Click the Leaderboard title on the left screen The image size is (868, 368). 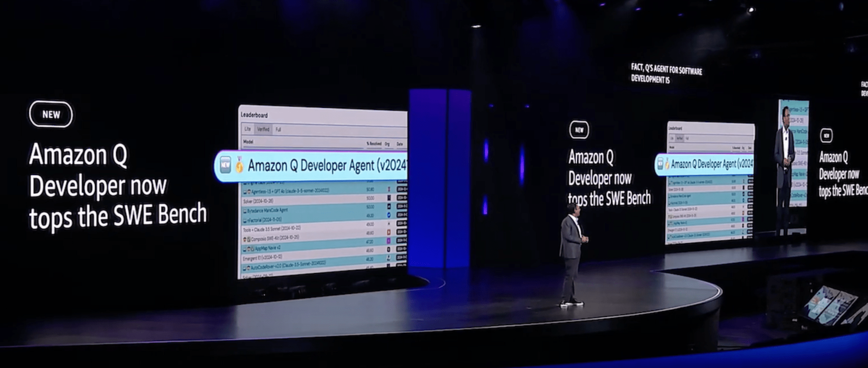tap(254, 115)
